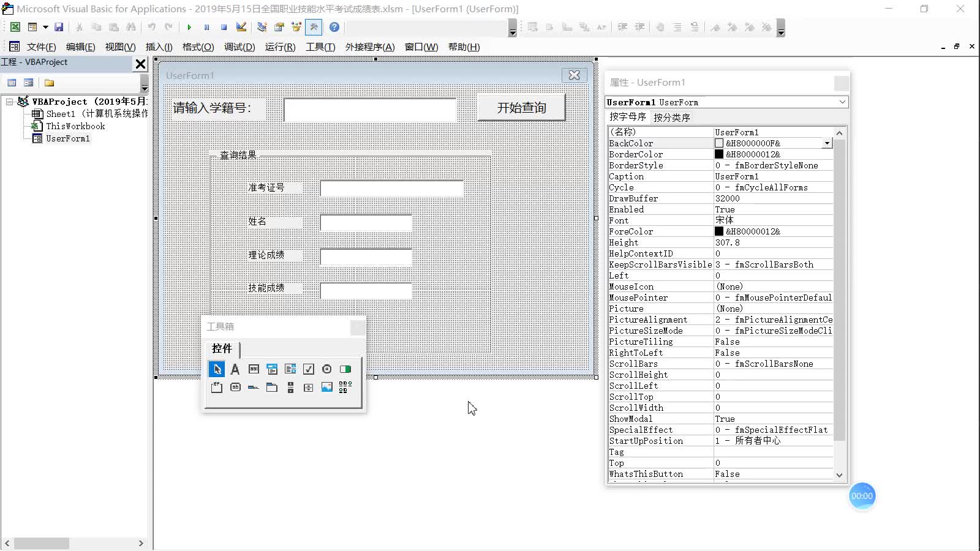Pick the OptionButton control in toolbox
980x551 pixels.
(327, 369)
